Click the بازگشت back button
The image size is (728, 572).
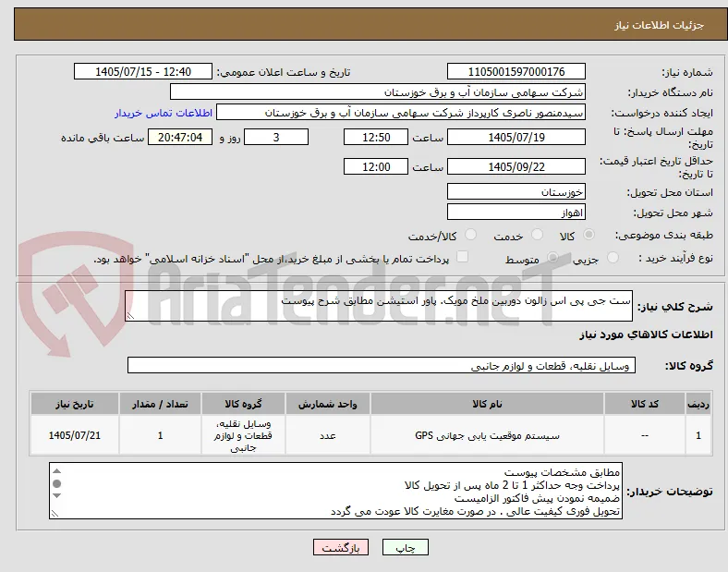(x=341, y=547)
